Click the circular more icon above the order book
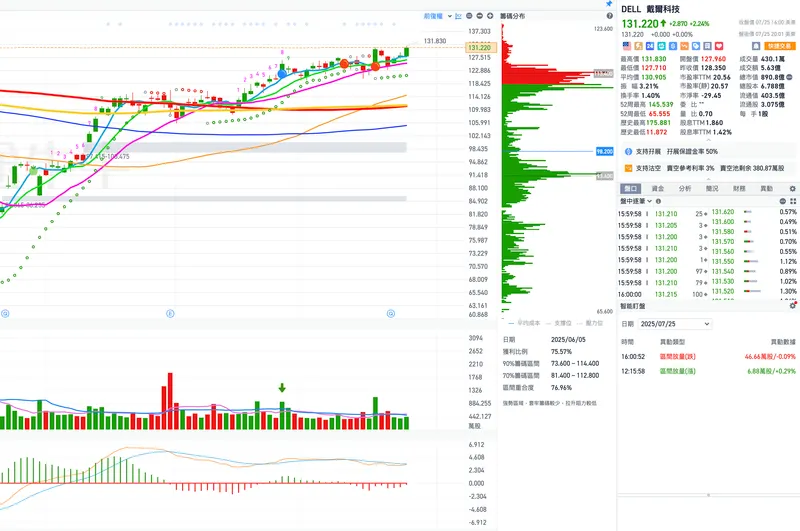The height and width of the screenshot is (531, 800). point(783,201)
